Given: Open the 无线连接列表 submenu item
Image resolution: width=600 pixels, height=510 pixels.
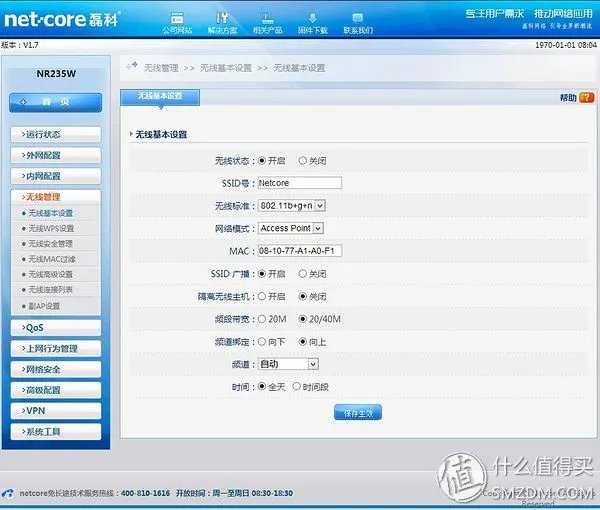Looking at the screenshot, I should (x=51, y=290).
